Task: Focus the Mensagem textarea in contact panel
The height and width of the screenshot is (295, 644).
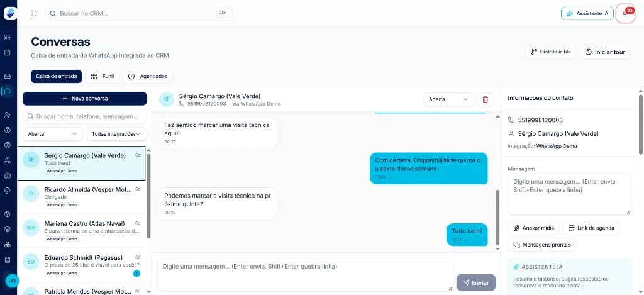Action: (x=569, y=194)
